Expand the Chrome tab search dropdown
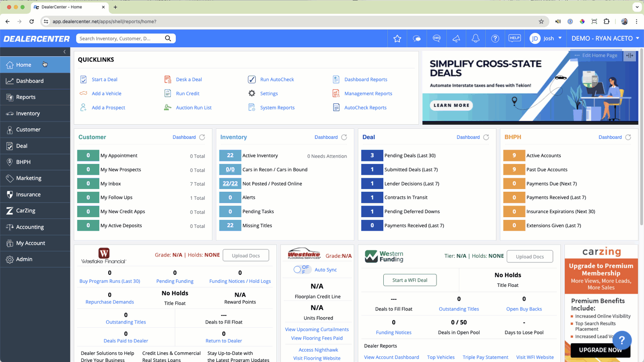The width and height of the screenshot is (644, 362). 637,7
